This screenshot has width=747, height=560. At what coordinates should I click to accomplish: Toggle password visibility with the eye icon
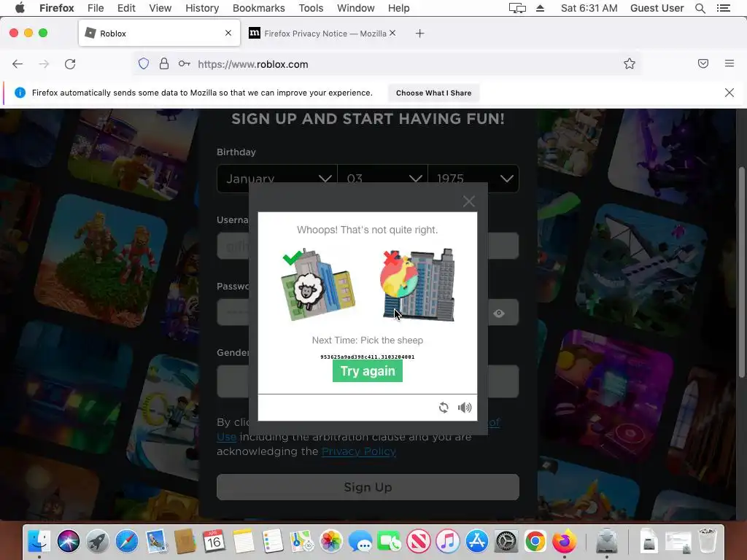coord(499,314)
